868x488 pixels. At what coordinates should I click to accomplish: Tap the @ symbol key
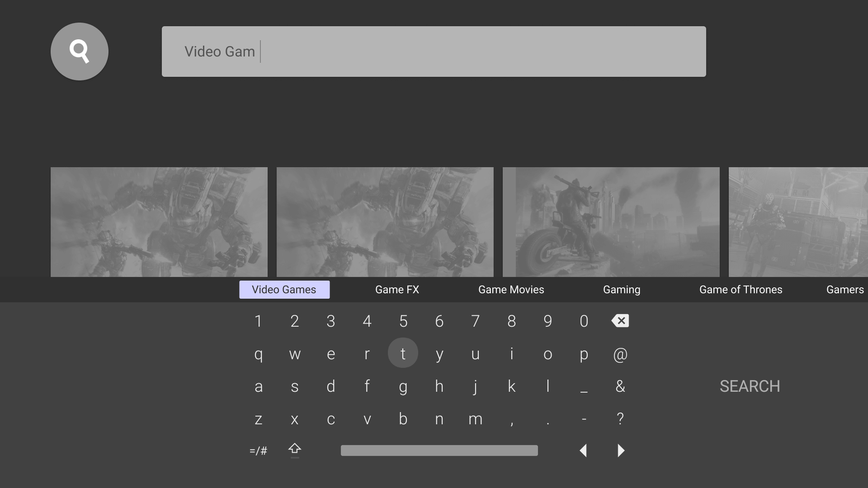620,354
